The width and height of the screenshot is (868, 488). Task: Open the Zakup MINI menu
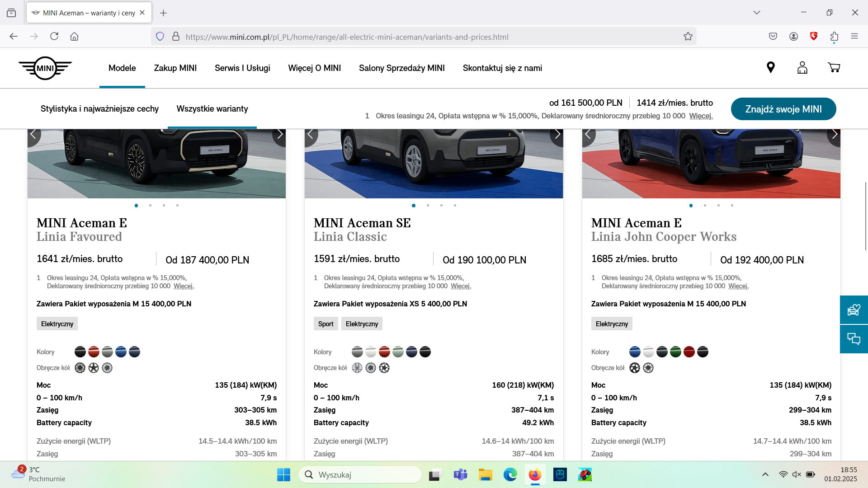click(x=175, y=68)
